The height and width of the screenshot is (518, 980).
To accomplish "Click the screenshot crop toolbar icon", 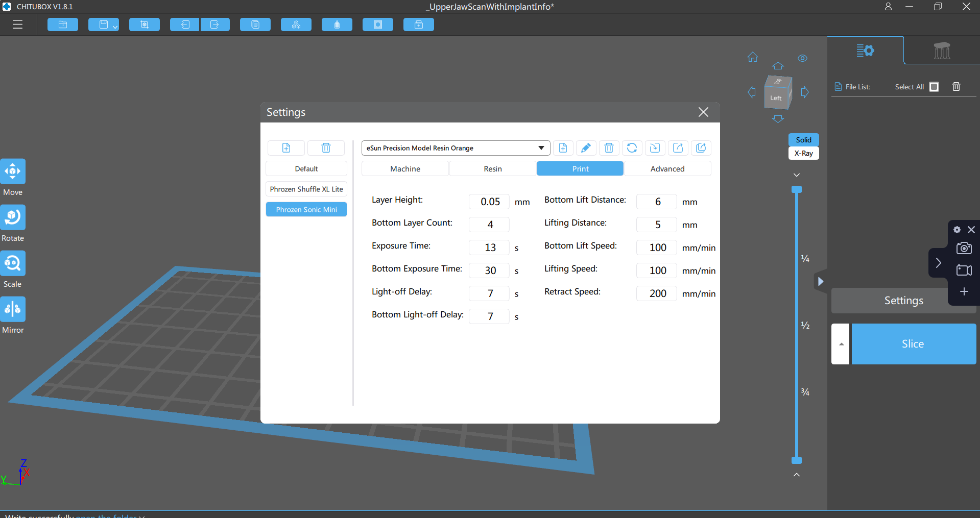I will pyautogui.click(x=145, y=24).
